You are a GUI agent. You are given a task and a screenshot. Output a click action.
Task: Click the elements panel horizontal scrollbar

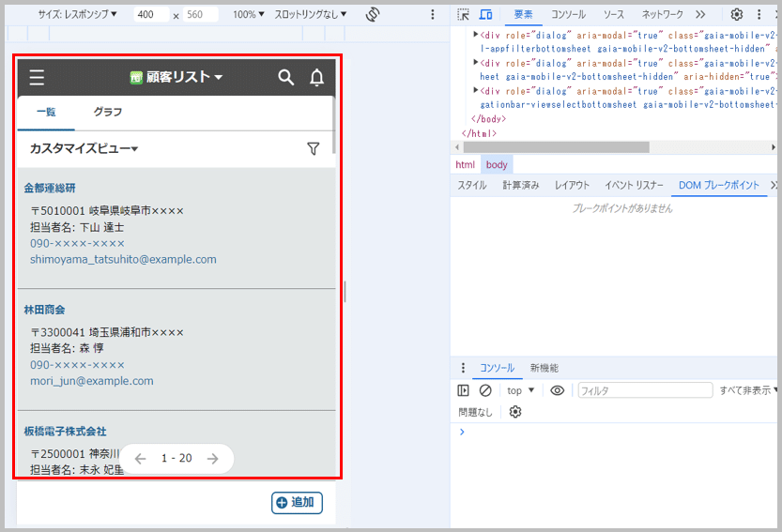pos(556,147)
